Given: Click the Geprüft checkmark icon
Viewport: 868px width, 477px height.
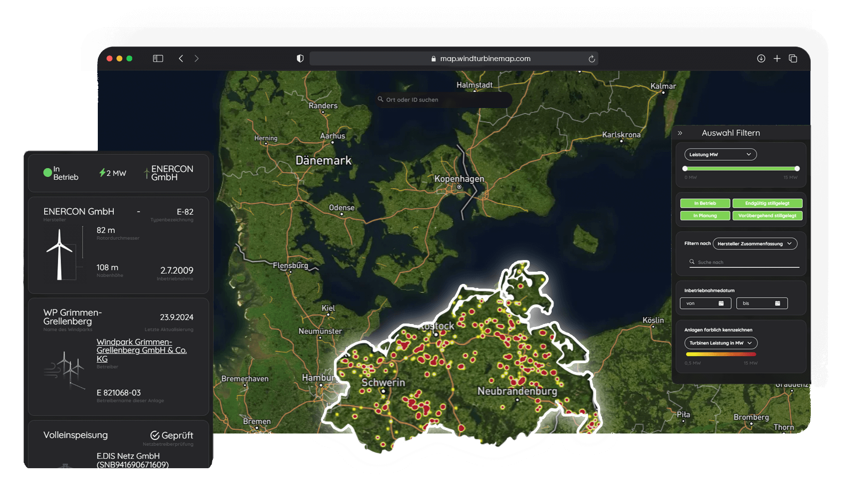Looking at the screenshot, I should click(155, 435).
